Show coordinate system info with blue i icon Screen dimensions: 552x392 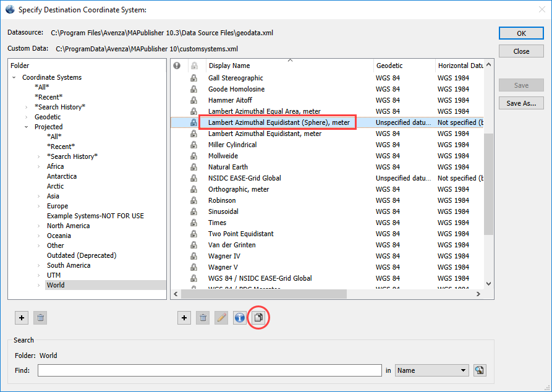(x=240, y=318)
